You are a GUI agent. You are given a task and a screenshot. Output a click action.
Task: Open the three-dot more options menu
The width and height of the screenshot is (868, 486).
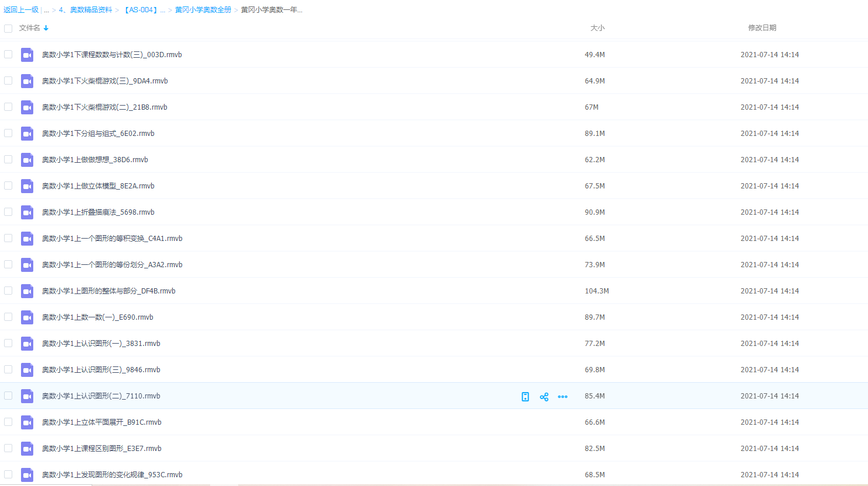pyautogui.click(x=563, y=397)
